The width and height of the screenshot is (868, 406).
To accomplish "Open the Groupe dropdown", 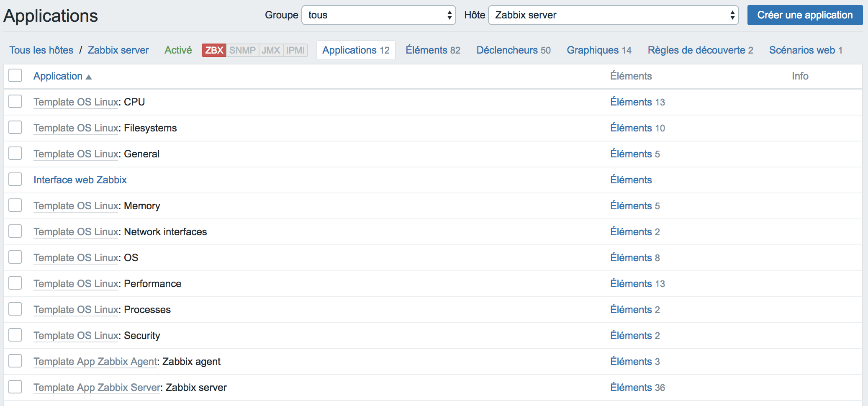I will tap(378, 15).
